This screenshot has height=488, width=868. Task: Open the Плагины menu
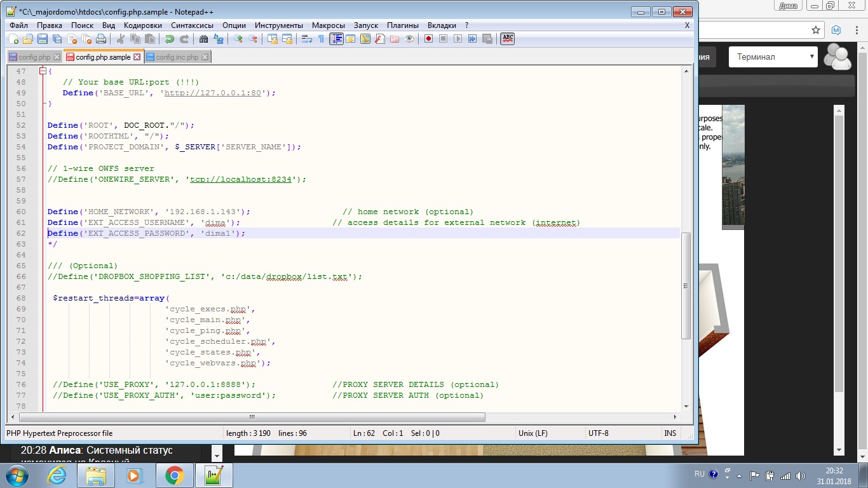pos(403,25)
